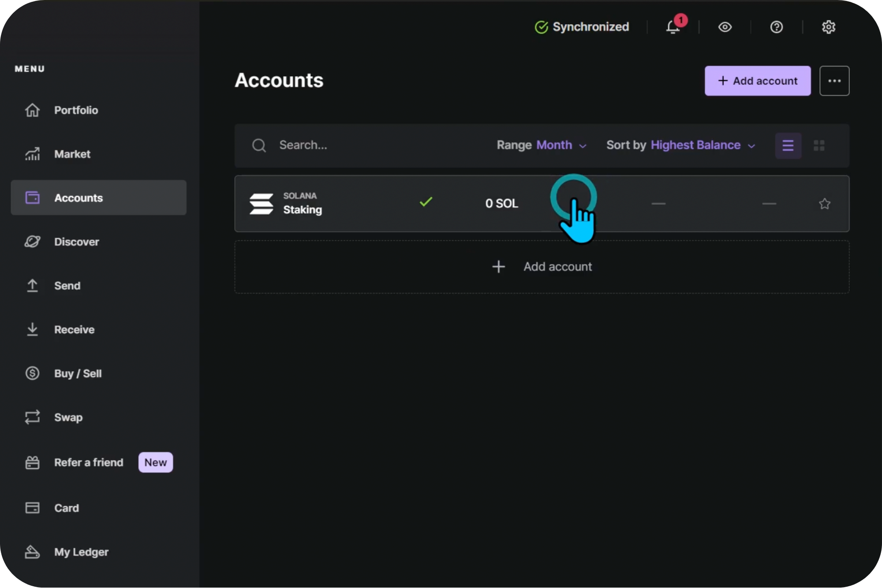Go to Portfolio in sidebar

coord(76,110)
